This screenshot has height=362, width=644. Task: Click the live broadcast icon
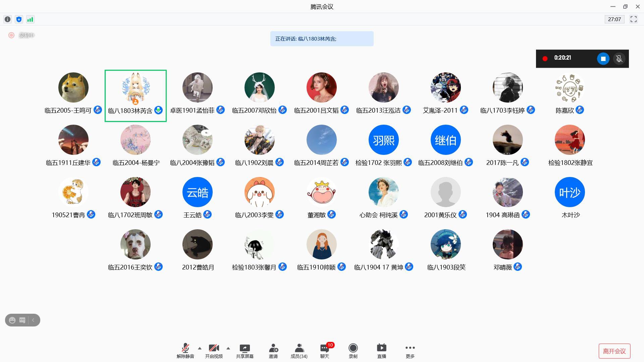pos(381,351)
